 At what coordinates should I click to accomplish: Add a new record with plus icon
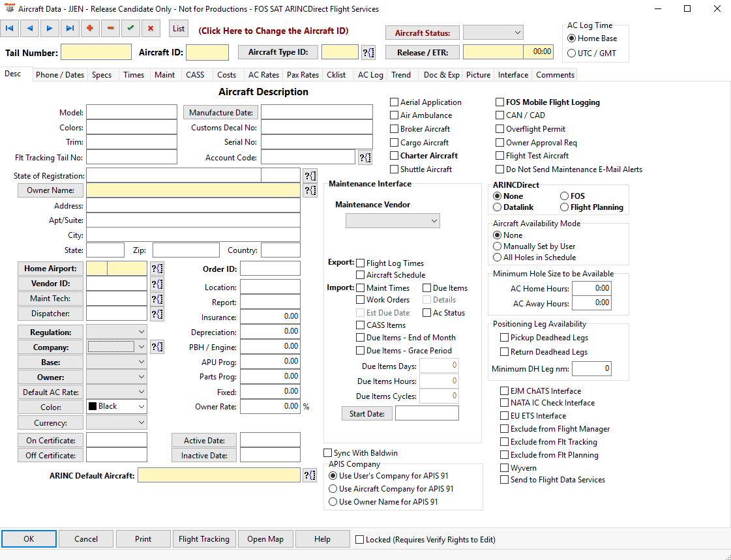click(89, 29)
